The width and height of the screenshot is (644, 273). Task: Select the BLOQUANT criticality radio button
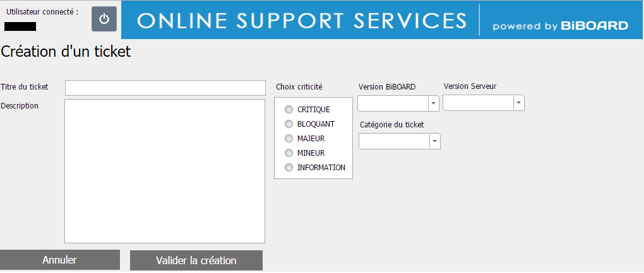[x=289, y=124]
